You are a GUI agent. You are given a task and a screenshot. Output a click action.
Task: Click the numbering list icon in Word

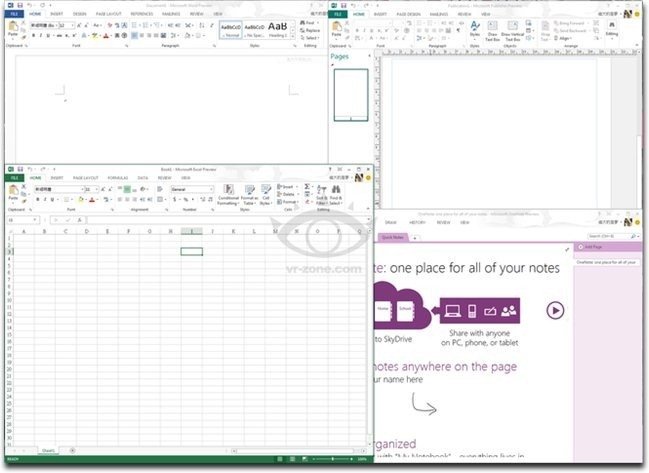coord(146,26)
